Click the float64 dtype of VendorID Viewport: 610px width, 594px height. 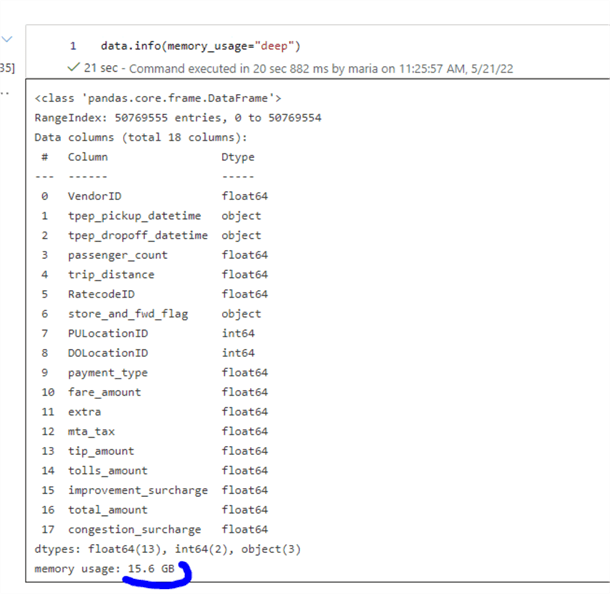pos(245,196)
